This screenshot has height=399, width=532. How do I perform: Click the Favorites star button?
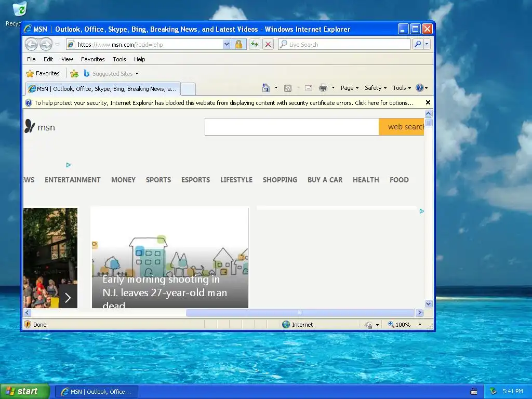pyautogui.click(x=43, y=73)
